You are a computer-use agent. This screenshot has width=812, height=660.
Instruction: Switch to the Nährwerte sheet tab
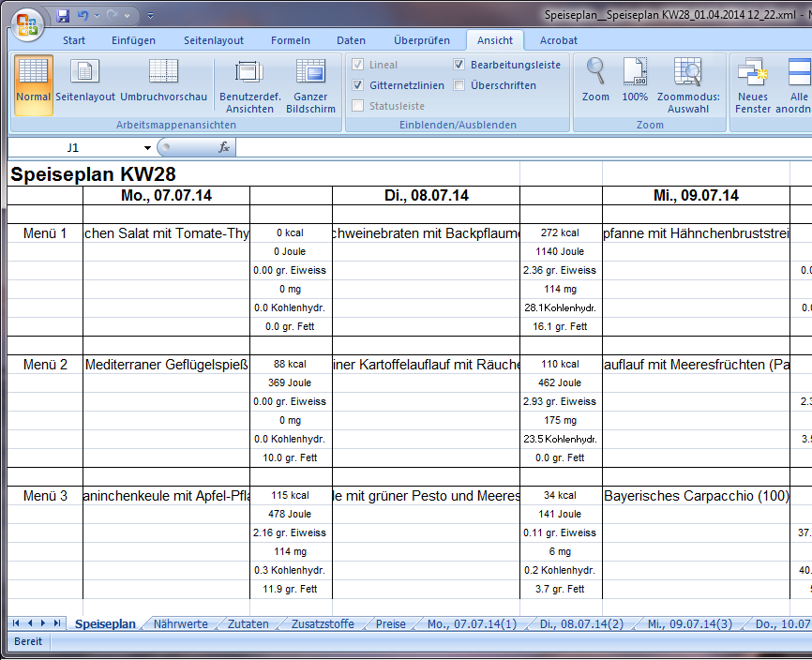pos(181,623)
